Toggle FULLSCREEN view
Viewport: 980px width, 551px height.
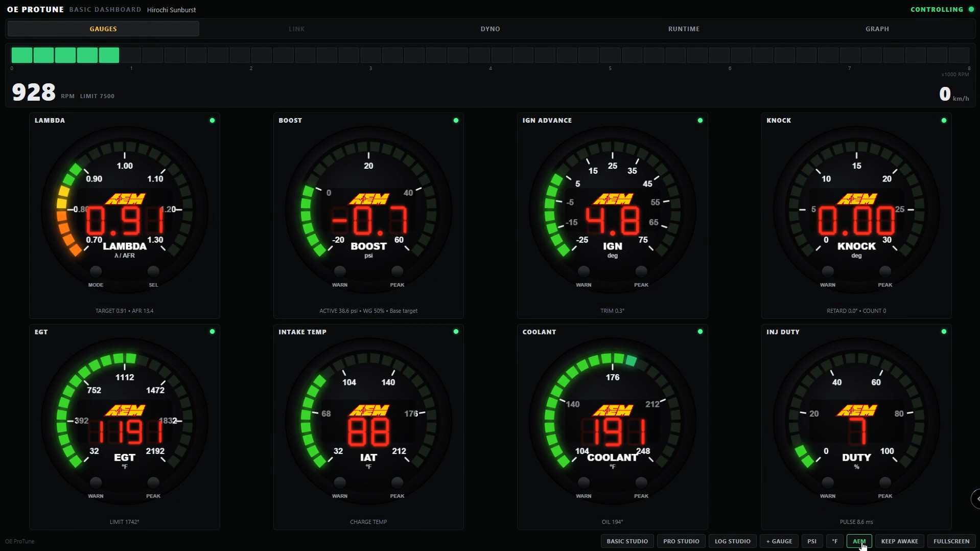[x=951, y=541]
